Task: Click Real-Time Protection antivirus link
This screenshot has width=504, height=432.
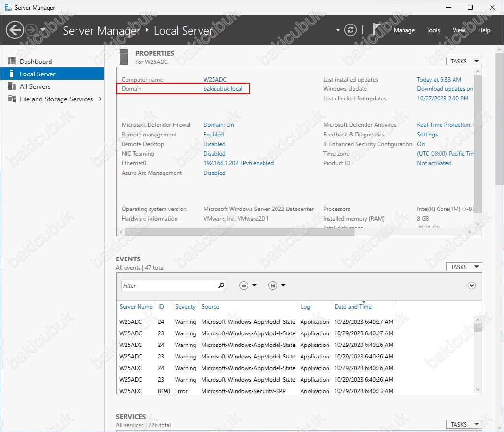Action: pos(444,124)
